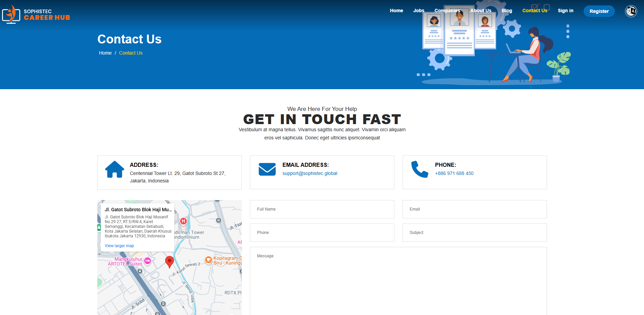Click the Kopitagram coffee shop marker
This screenshot has height=315, width=644.
click(x=208, y=260)
